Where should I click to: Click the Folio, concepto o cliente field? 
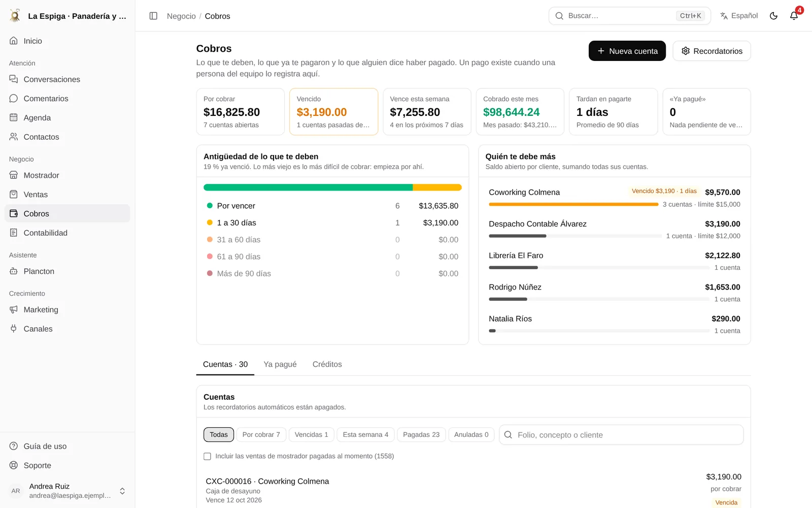click(621, 435)
